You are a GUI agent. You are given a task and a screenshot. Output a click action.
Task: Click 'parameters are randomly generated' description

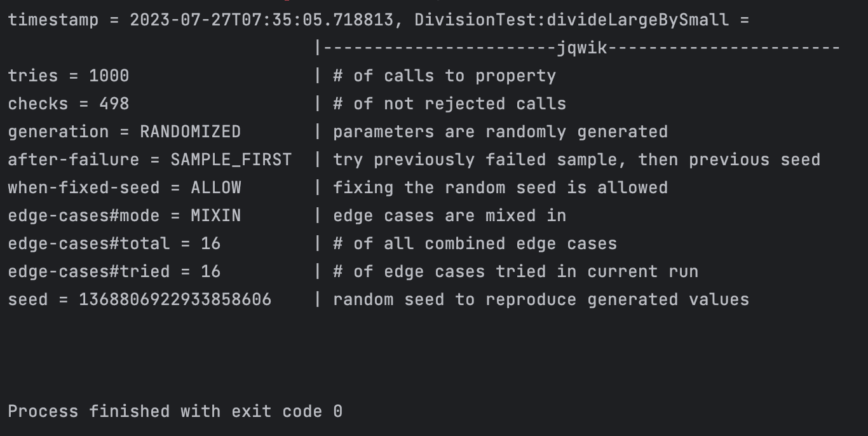501,132
